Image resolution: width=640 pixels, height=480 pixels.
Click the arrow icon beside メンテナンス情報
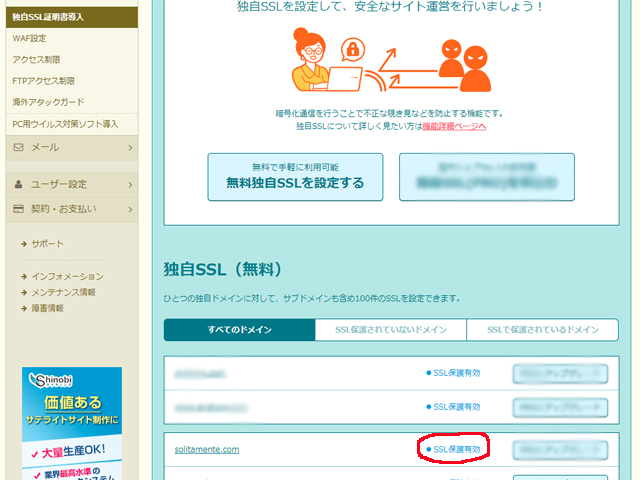[23, 292]
